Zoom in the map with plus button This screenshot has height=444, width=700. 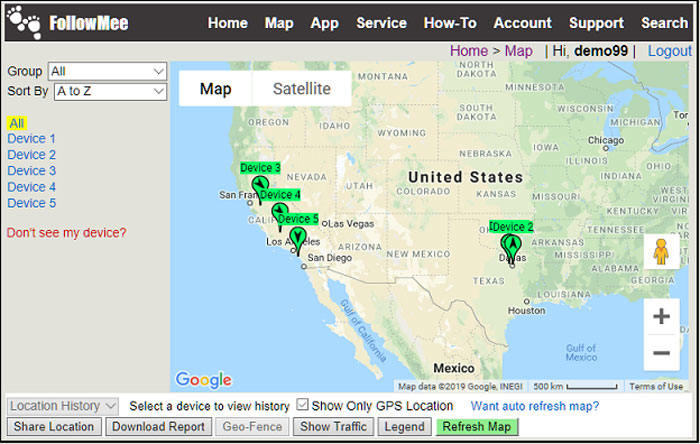click(x=661, y=316)
